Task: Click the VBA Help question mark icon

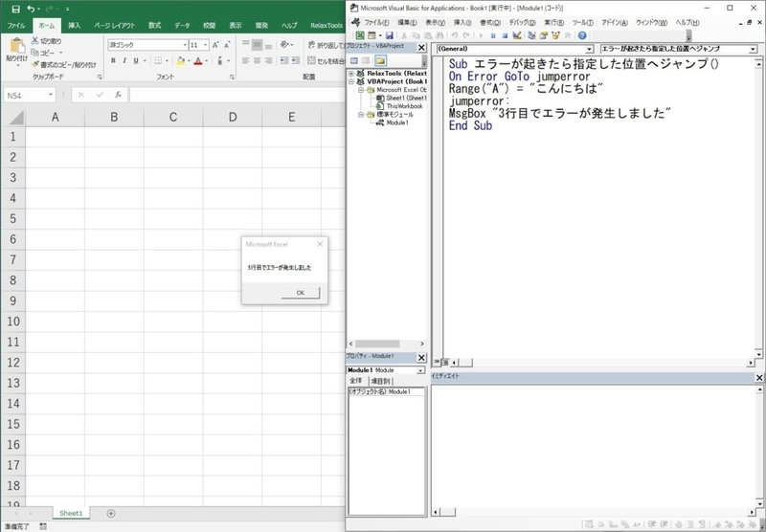Action: pos(582,35)
